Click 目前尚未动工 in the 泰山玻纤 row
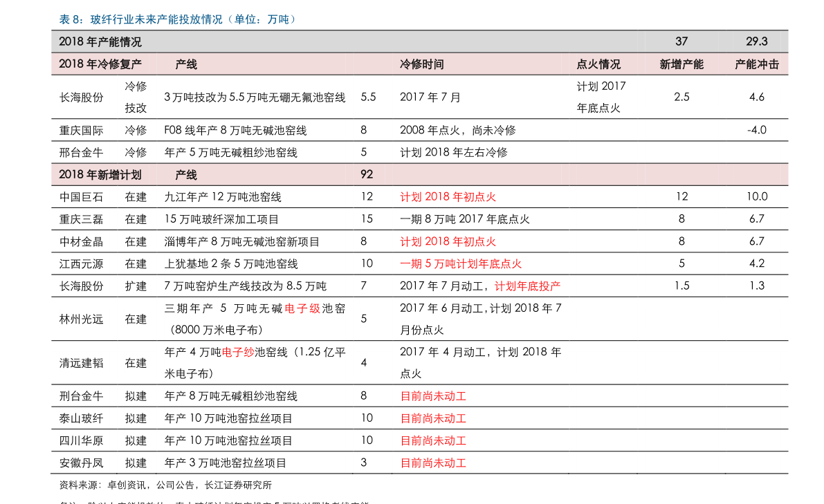Image resolution: width=824 pixels, height=504 pixels. [x=433, y=418]
